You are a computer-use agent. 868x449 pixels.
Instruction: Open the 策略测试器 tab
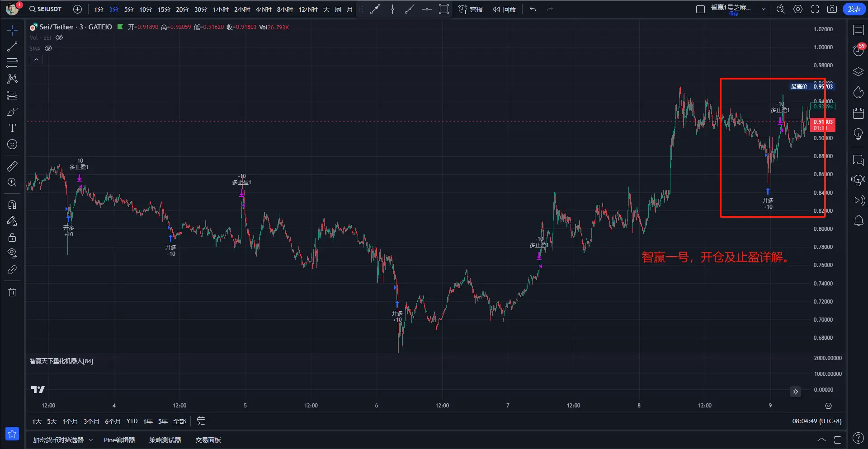coord(165,440)
